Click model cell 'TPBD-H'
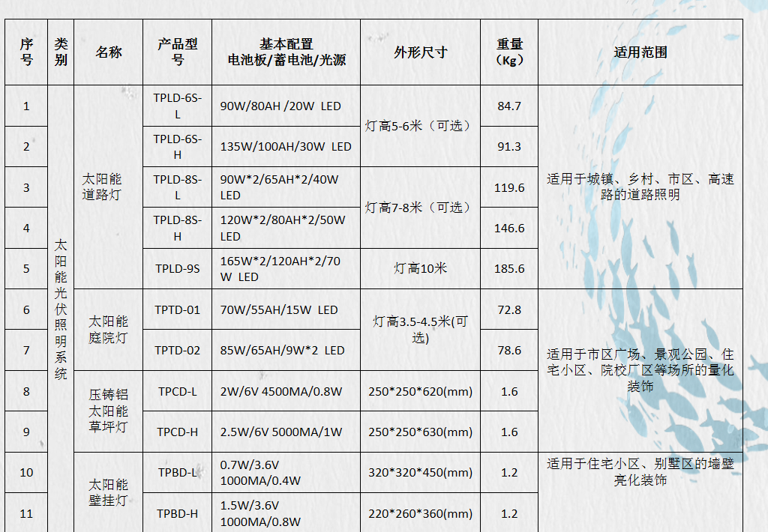 tap(177, 513)
